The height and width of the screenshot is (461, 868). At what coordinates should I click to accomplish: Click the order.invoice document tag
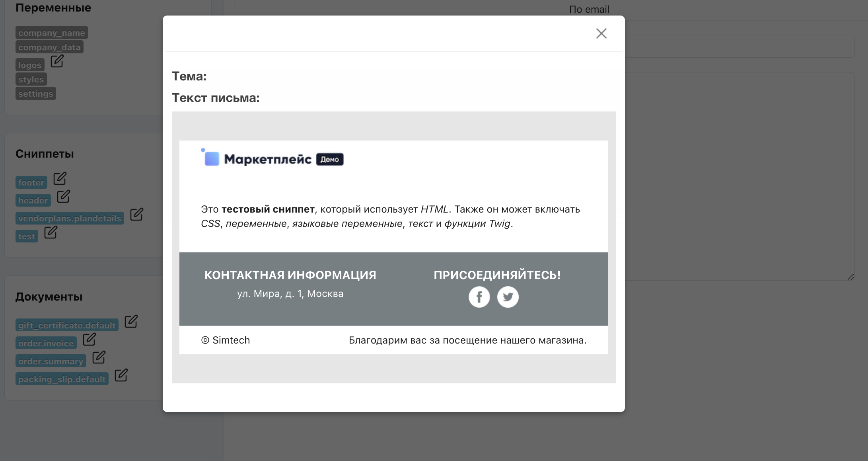coord(46,343)
